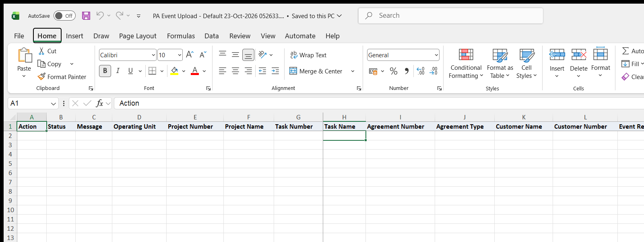Click the Paste clipboard icon
The image size is (644, 242).
24,55
